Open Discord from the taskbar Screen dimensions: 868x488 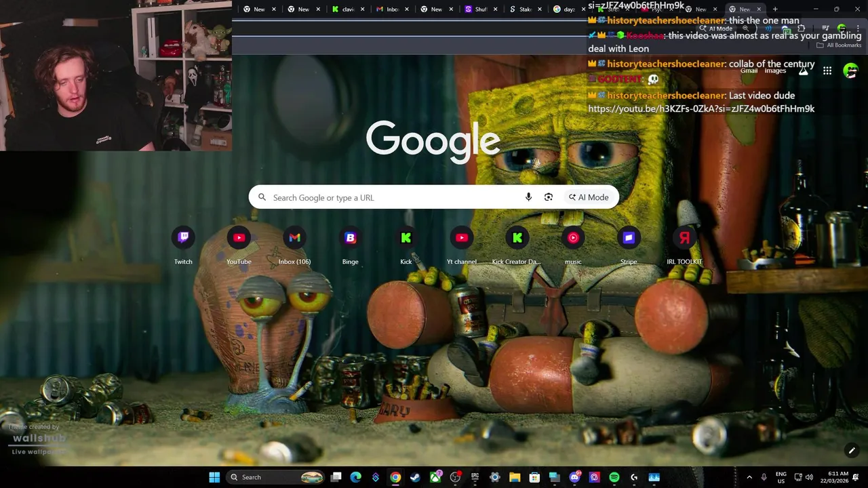pos(574,477)
